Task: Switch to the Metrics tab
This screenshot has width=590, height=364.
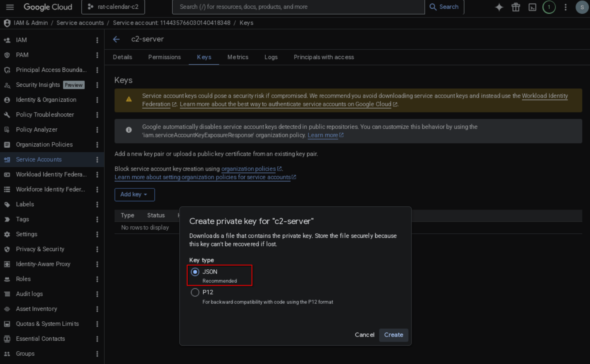Action: [x=238, y=57]
